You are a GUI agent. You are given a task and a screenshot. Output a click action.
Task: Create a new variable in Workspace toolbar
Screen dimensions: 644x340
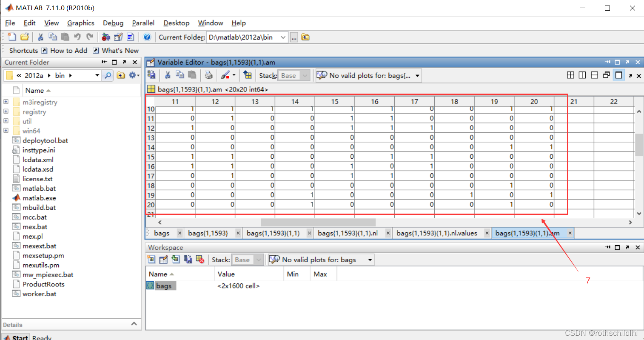click(151, 259)
